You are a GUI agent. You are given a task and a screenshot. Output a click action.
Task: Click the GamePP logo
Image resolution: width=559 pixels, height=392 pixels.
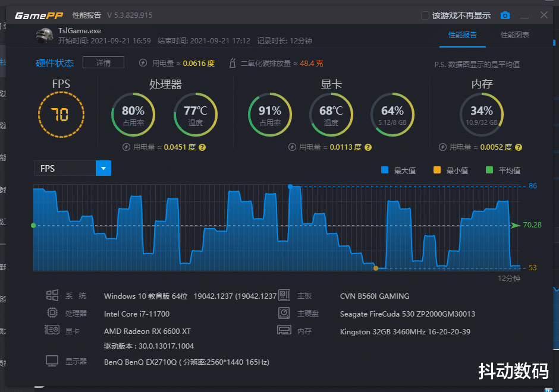(x=39, y=15)
